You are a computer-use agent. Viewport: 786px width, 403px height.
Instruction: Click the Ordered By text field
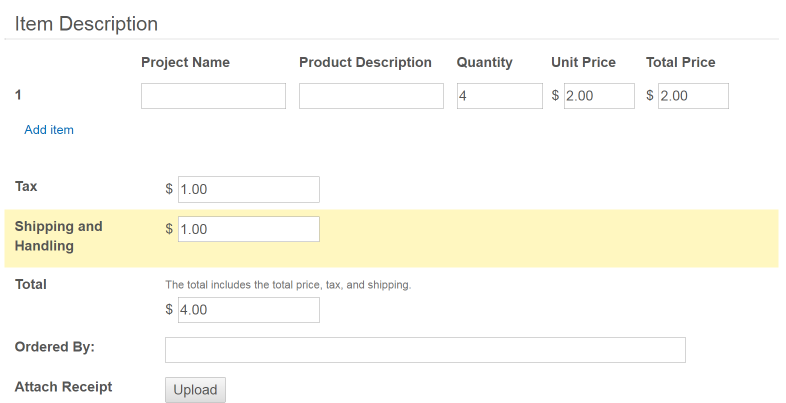tap(425, 350)
